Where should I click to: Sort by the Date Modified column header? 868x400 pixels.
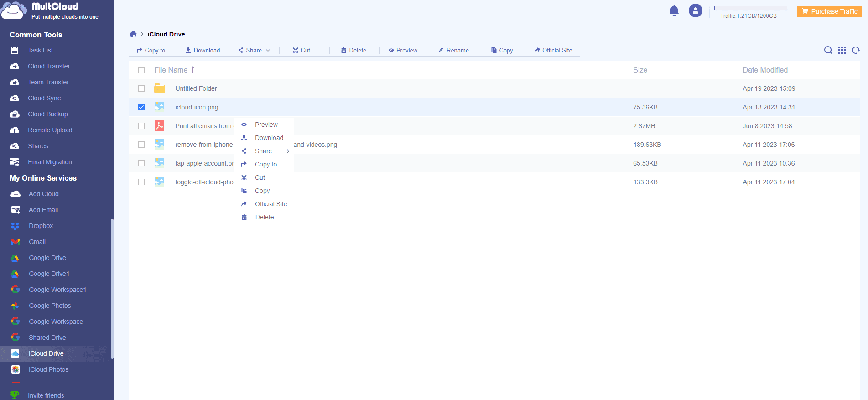(765, 70)
